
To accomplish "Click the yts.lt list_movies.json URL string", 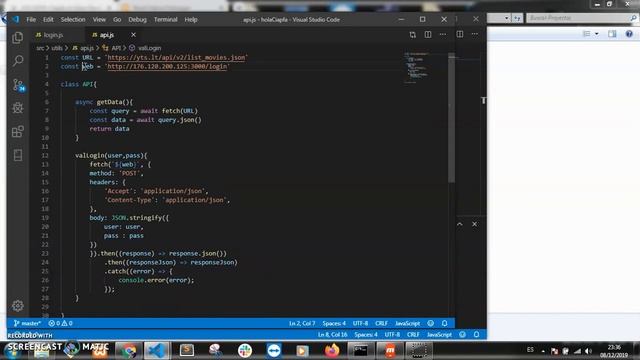I will click(x=176, y=58).
